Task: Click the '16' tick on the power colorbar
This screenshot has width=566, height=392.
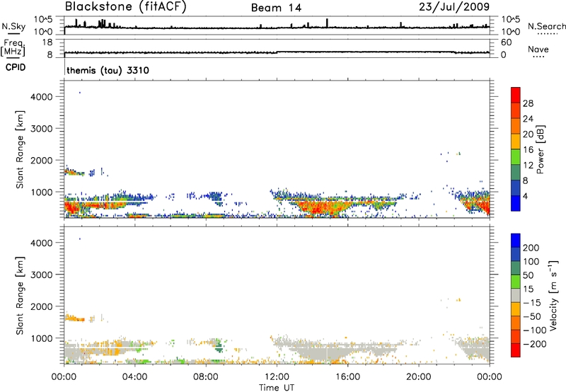Action: [x=528, y=150]
